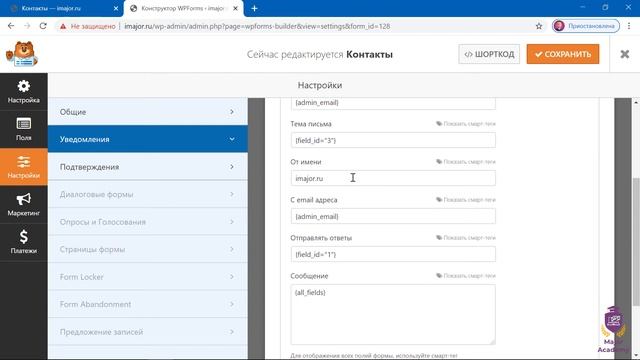Show smart tags for Отправлять ответы
The image size is (640, 360).
point(466,238)
